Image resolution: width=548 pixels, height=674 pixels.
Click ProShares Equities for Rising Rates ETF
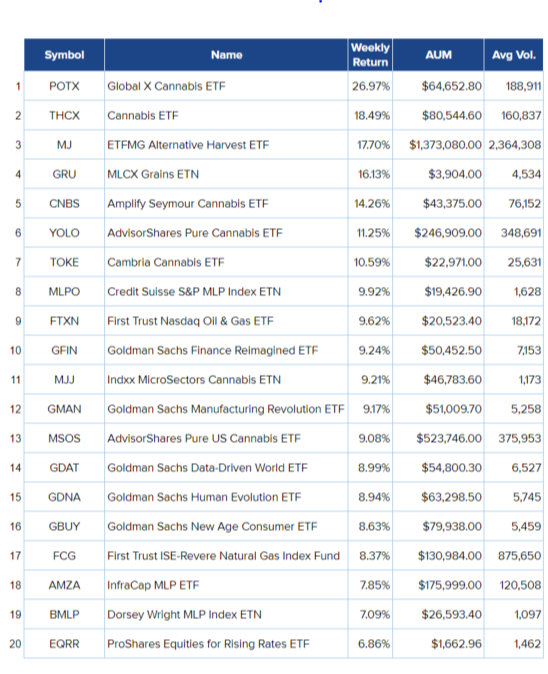click(208, 644)
